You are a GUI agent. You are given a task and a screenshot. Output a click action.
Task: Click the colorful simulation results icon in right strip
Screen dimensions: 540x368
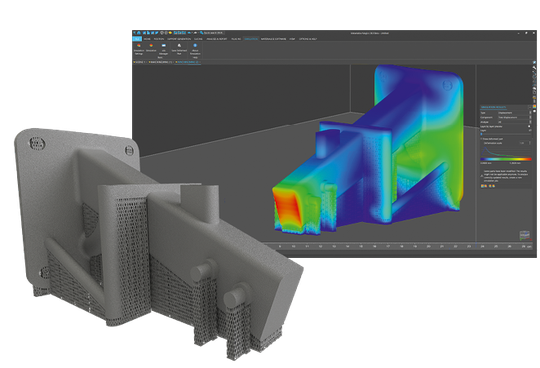point(534,107)
